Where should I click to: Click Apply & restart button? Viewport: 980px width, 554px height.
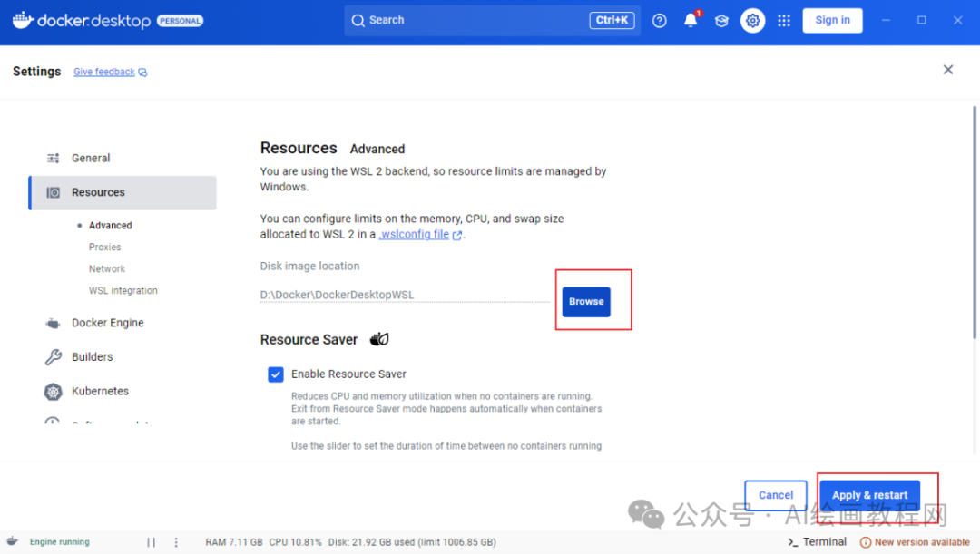tap(869, 495)
